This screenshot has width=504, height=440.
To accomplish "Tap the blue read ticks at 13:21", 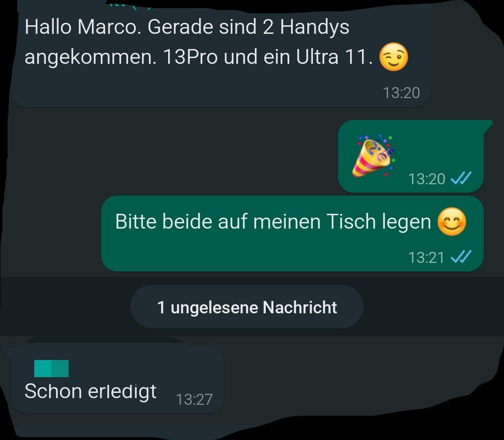I will click(461, 257).
